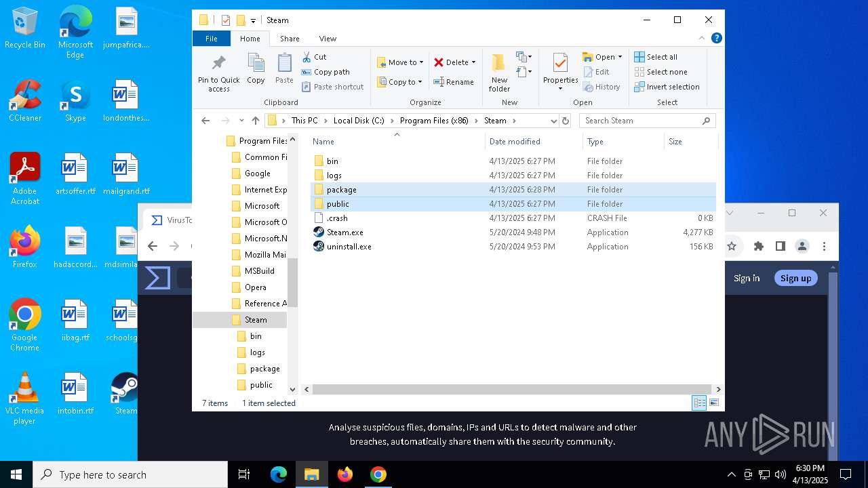The height and width of the screenshot is (488, 868).
Task: Open Recycle Bin desktop icon
Action: [24, 28]
